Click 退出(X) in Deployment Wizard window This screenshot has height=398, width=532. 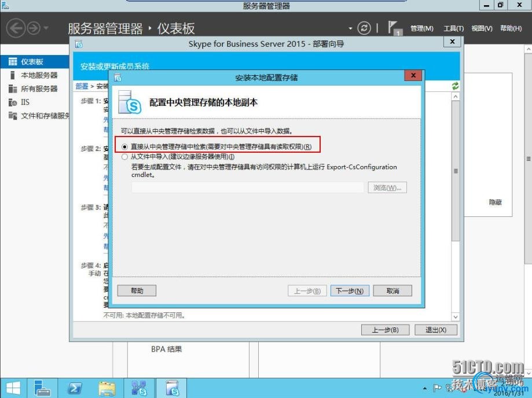[436, 330]
